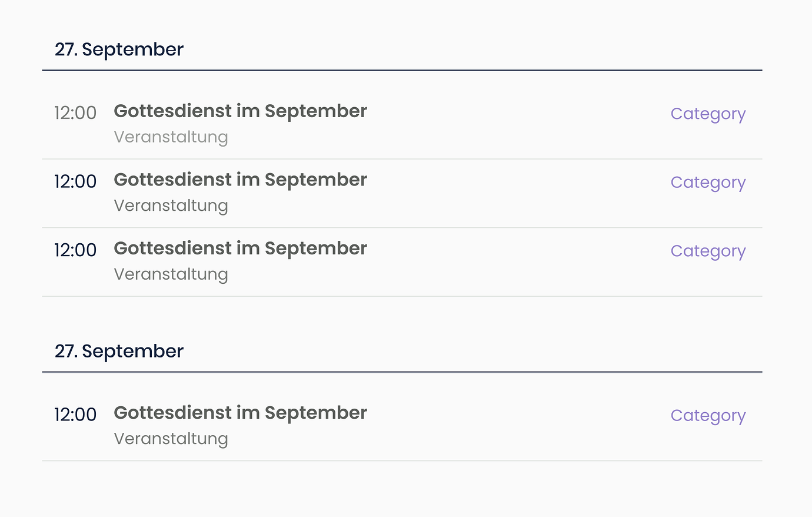Viewport: 812px width, 517px height.
Task: Click Veranstaltung in the last event row
Action: pyautogui.click(x=171, y=439)
